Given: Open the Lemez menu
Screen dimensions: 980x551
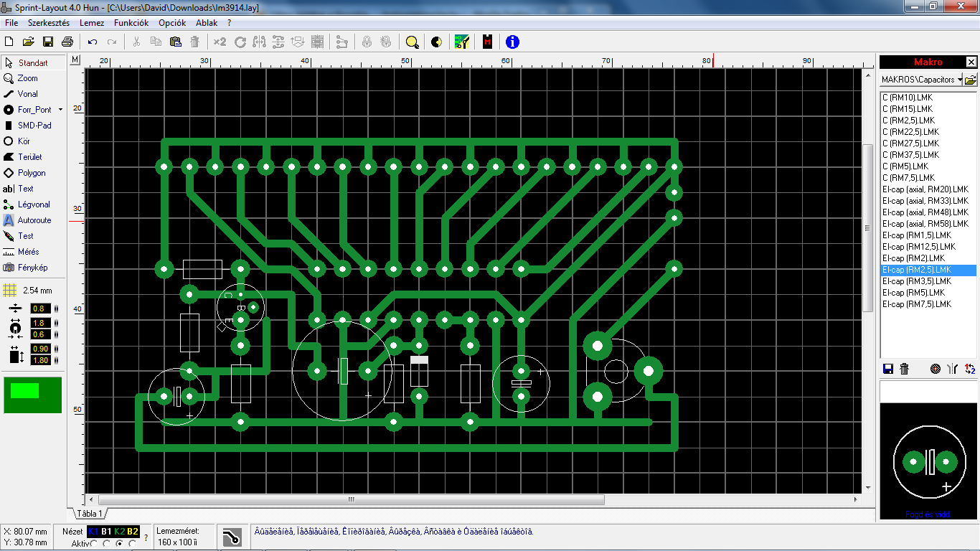Looking at the screenshot, I should click(x=92, y=23).
